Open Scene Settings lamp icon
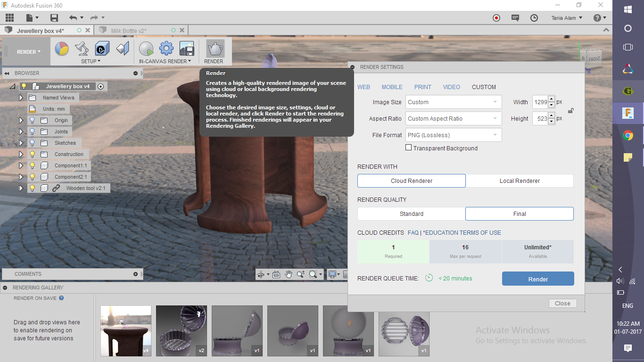The width and height of the screenshot is (644, 362). 82,49
